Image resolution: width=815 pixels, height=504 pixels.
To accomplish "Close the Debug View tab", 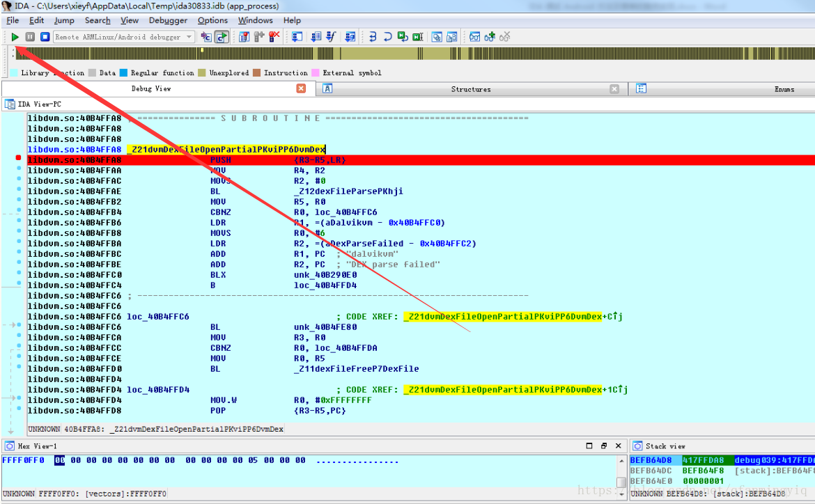I will click(x=301, y=88).
